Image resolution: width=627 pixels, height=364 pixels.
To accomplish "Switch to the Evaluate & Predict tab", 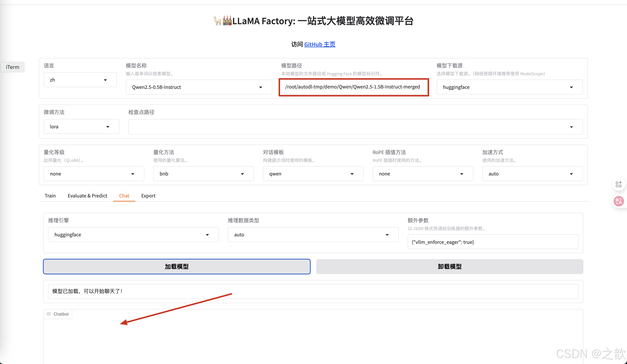I will pyautogui.click(x=87, y=196).
